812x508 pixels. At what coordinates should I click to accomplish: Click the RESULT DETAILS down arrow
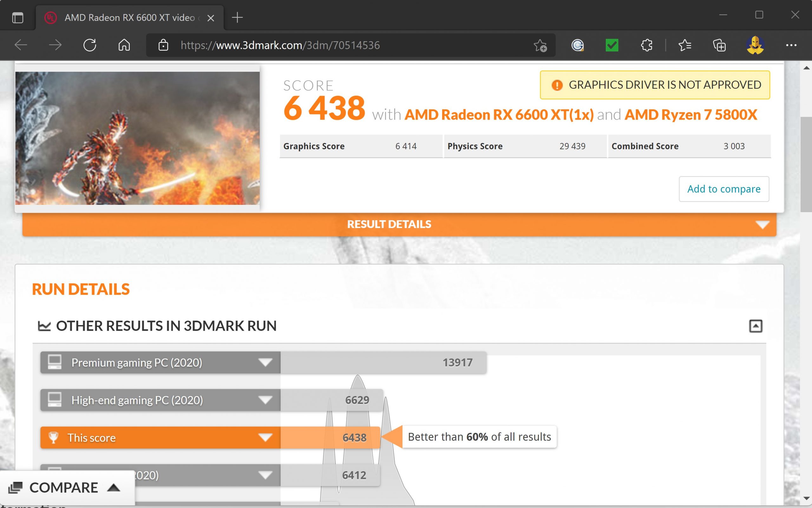[762, 225]
